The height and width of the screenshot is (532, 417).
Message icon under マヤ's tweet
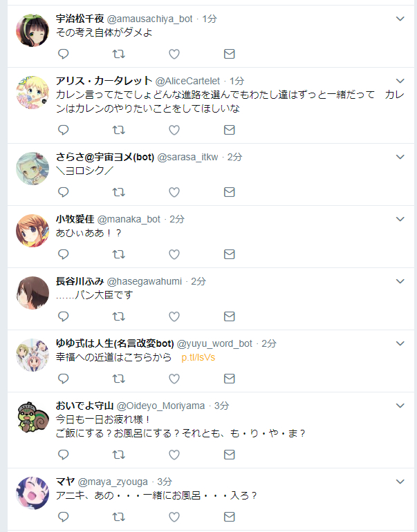[x=229, y=517]
